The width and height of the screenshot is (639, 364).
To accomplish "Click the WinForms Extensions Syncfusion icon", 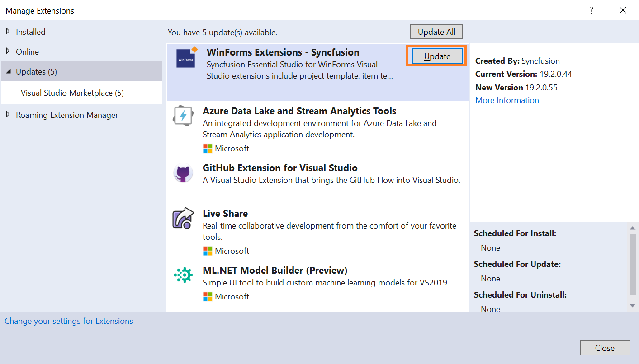I will coord(186,59).
